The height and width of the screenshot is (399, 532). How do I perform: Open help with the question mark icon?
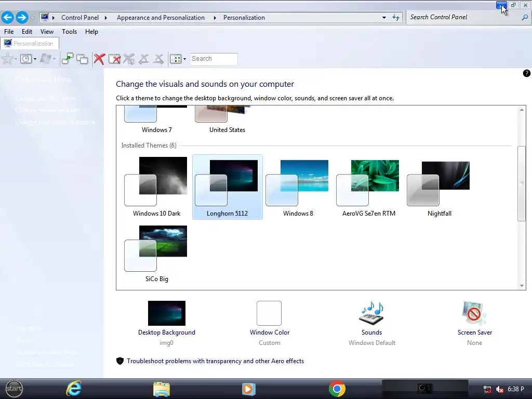pos(527,73)
